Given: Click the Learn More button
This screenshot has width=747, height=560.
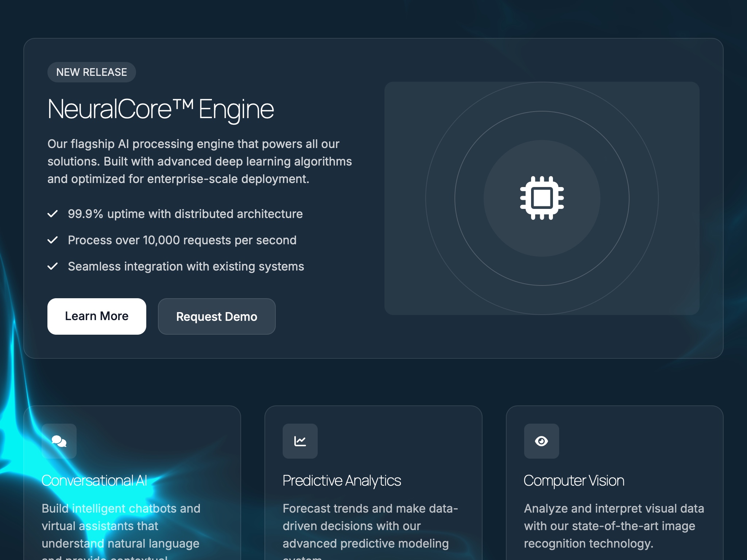Looking at the screenshot, I should (97, 316).
